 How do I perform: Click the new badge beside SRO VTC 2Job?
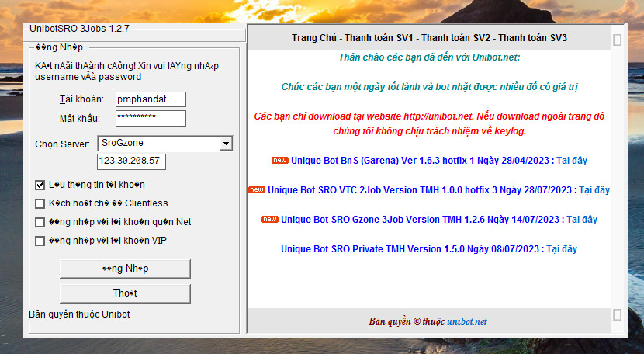pos(257,190)
